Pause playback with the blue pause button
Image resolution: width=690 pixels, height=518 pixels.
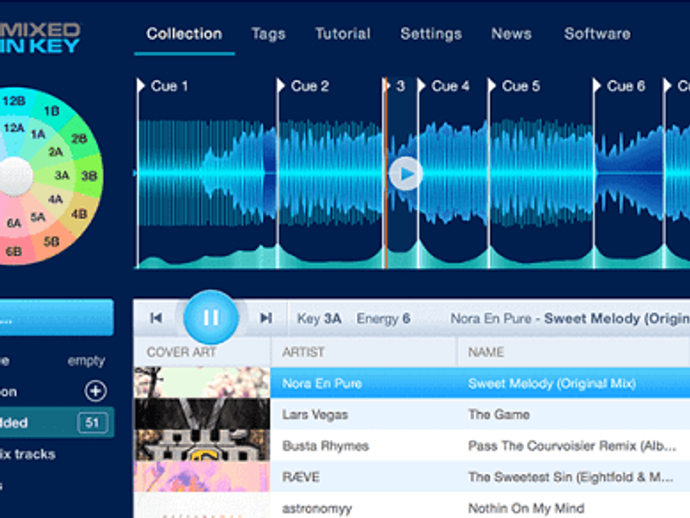(211, 317)
